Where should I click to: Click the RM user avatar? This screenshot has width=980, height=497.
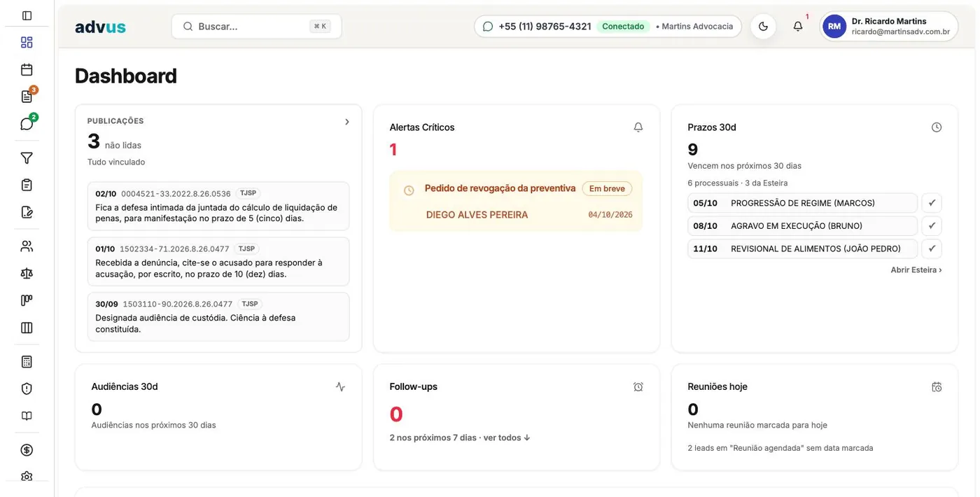pos(834,27)
